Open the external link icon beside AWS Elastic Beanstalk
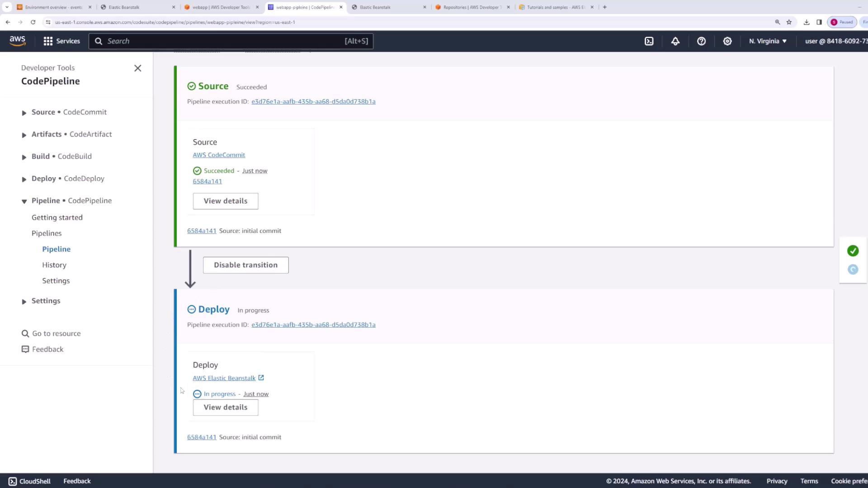 (261, 378)
